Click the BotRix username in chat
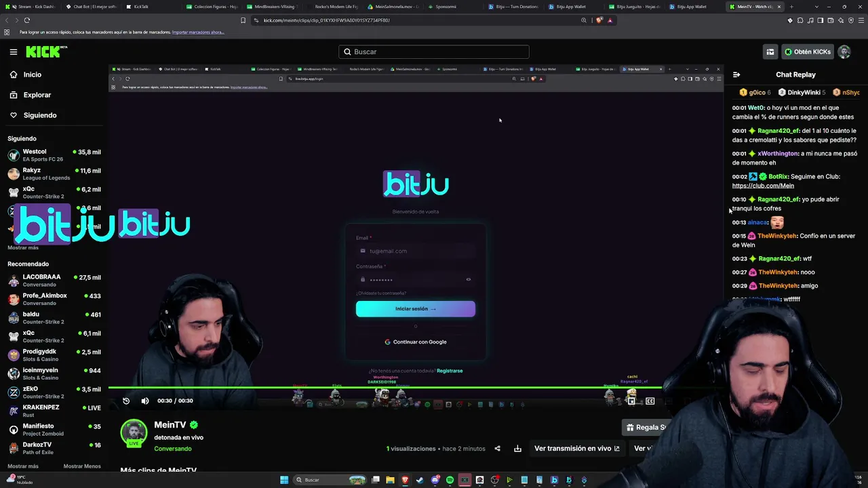This screenshot has height=488, width=868. click(778, 177)
